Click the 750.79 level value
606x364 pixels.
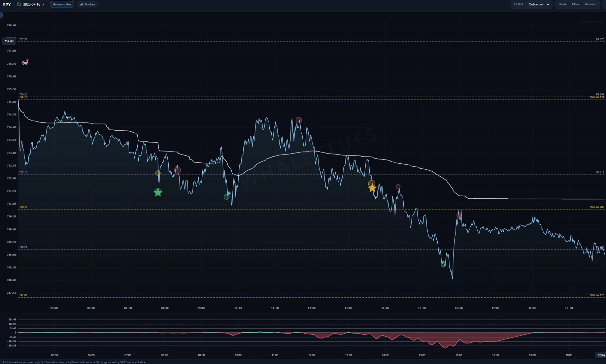(x=23, y=207)
